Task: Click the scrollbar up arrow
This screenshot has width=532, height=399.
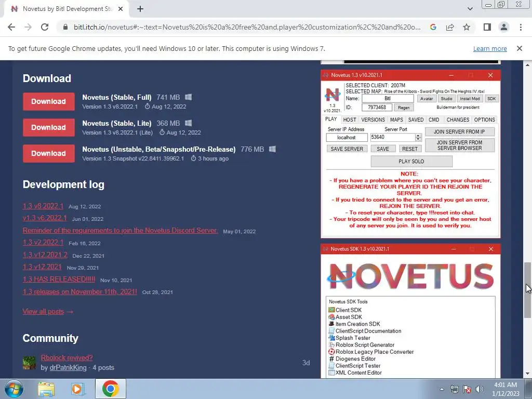Action: point(527,65)
